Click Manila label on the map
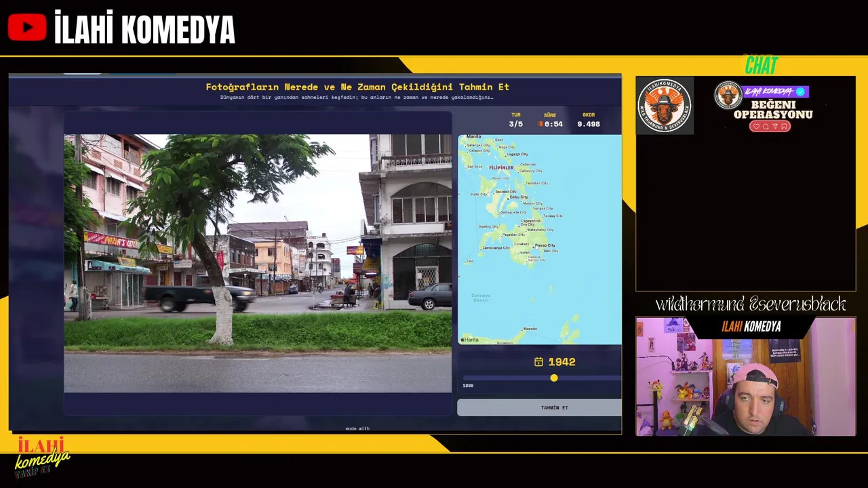Viewport: 868px width, 488px height. click(x=473, y=136)
